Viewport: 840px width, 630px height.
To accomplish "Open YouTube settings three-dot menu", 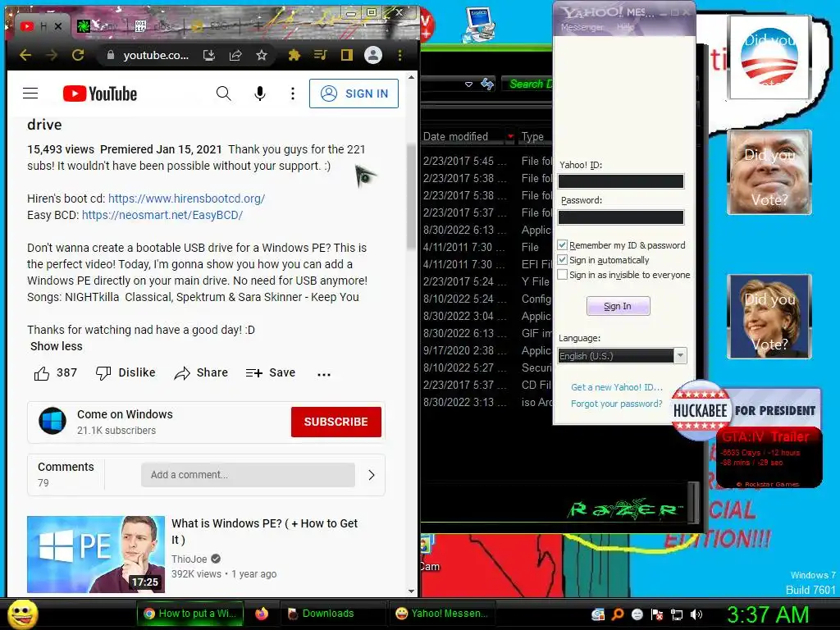I will click(x=293, y=94).
